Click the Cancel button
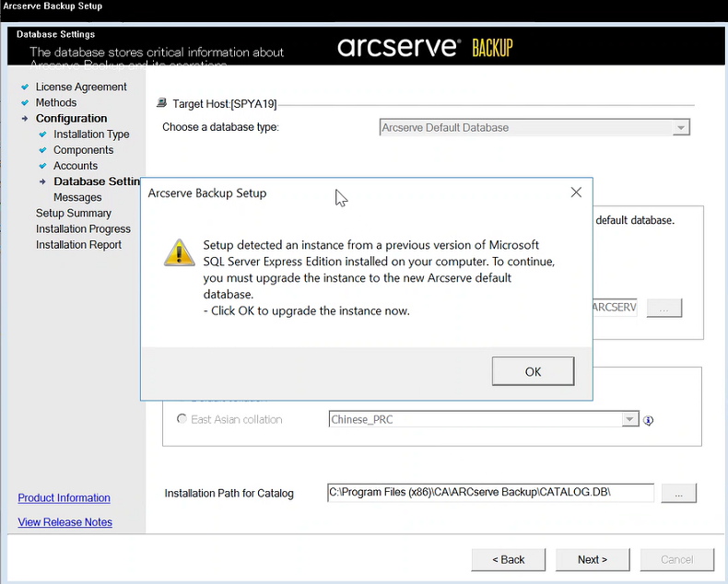 [677, 559]
